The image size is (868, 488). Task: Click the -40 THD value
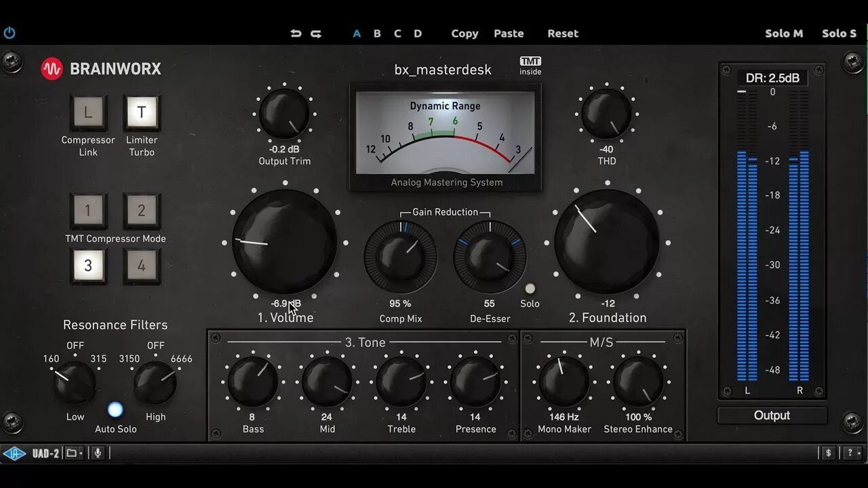[x=606, y=149]
